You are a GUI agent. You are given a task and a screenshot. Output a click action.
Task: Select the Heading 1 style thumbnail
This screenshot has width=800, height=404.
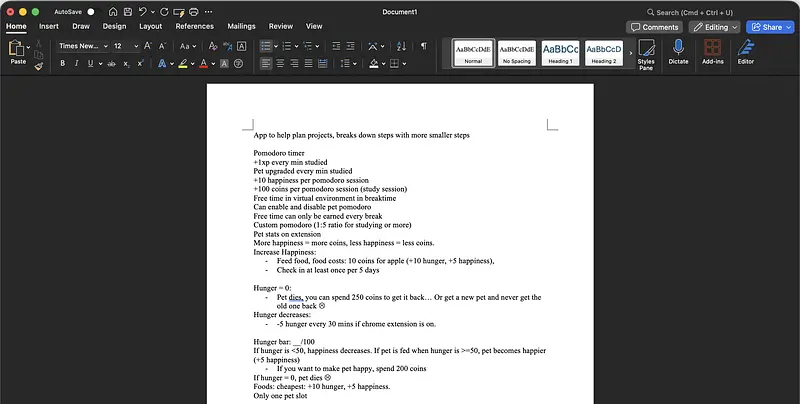coord(559,52)
